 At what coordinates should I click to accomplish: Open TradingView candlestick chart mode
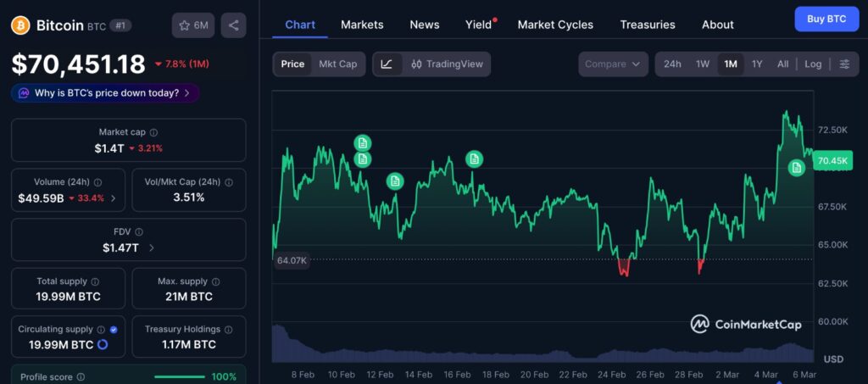tap(447, 64)
